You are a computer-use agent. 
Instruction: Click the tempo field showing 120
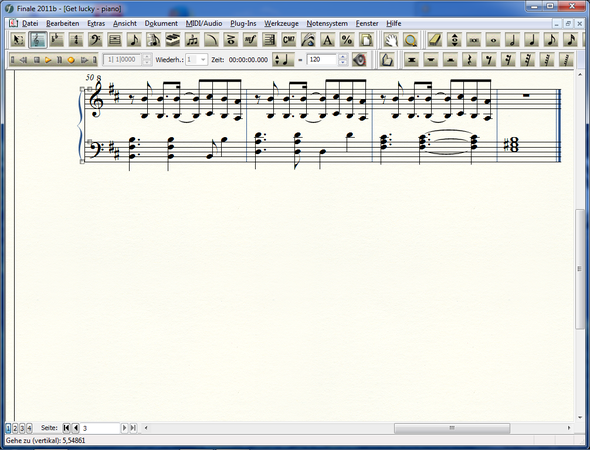tap(322, 60)
